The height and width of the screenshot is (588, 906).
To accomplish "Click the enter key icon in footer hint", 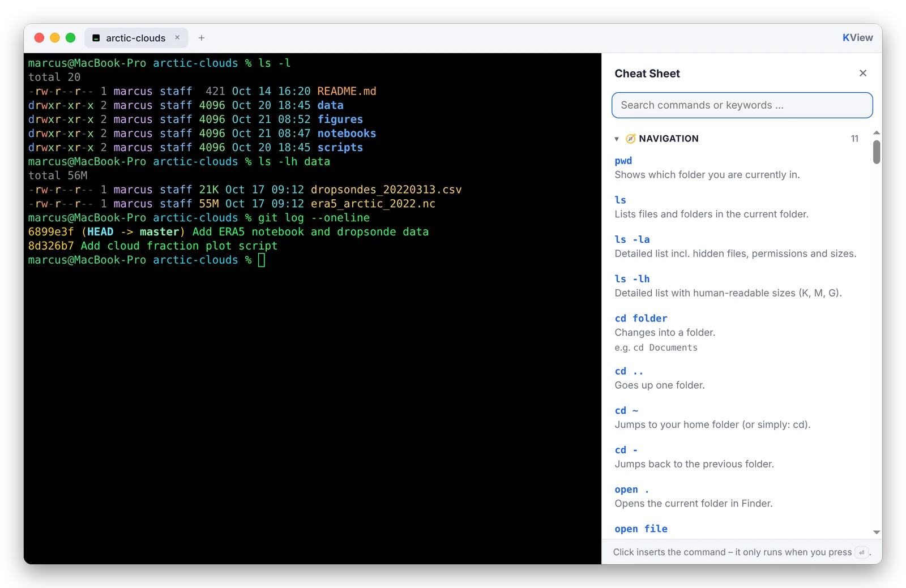I will coord(861,552).
